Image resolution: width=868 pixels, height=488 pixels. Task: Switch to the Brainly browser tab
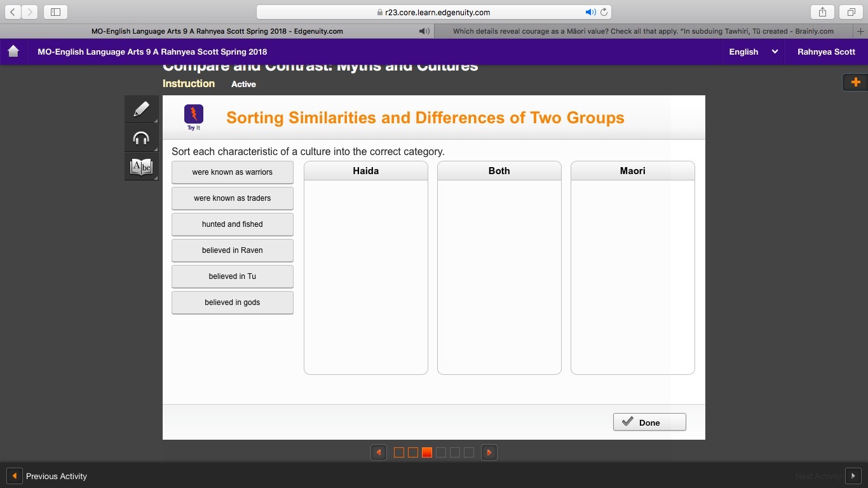pyautogui.click(x=643, y=31)
